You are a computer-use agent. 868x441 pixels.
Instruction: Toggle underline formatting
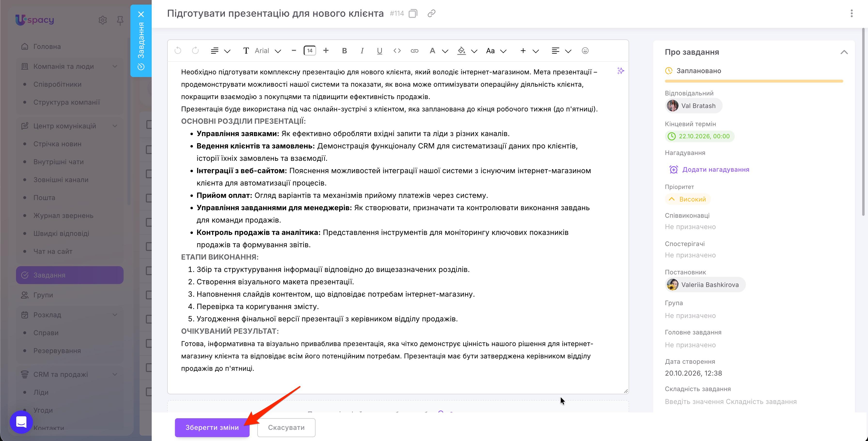tap(379, 51)
